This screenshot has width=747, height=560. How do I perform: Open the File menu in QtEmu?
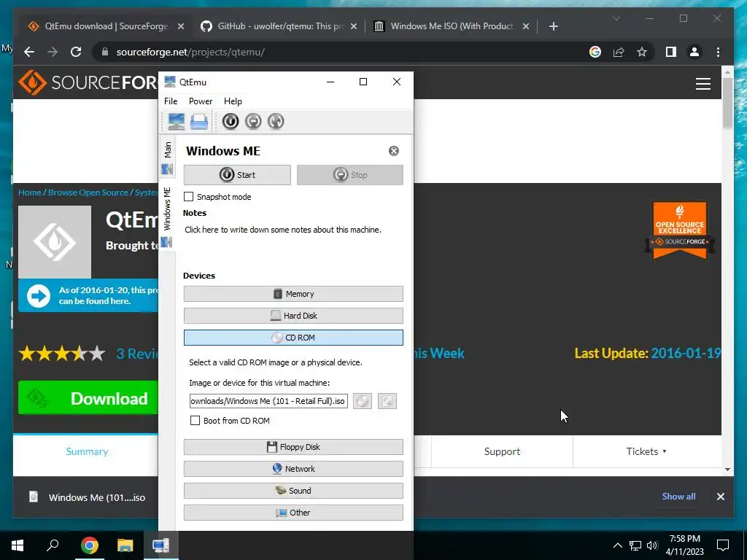click(x=171, y=101)
